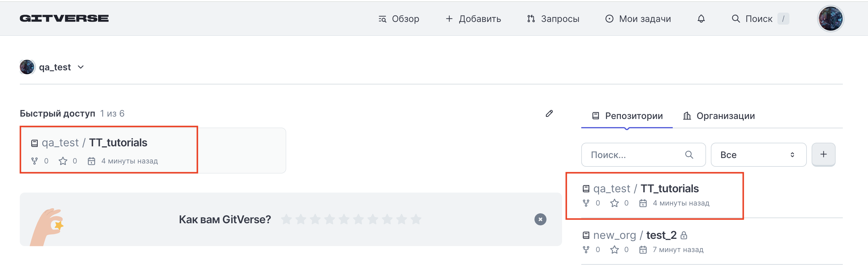Screen dimensions: 868x265
Task: Click star icon under TT_tutorials in repository list
Action: pos(614,203)
